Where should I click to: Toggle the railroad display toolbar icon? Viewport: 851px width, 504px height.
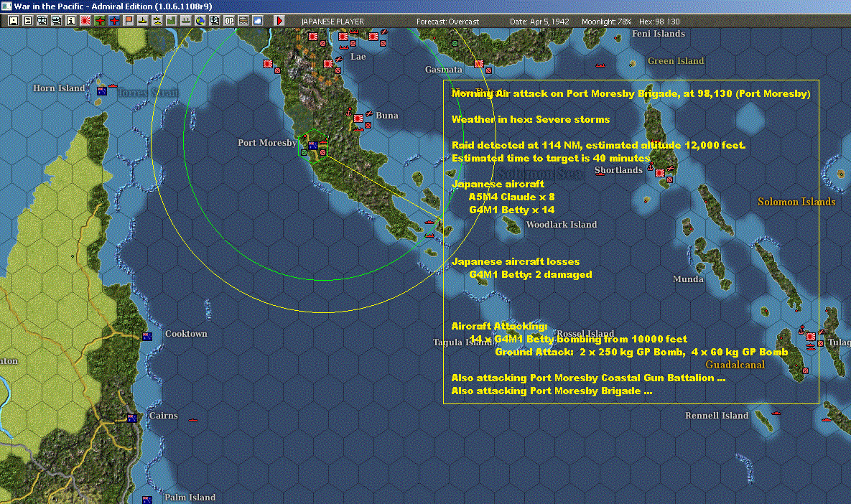point(243,21)
